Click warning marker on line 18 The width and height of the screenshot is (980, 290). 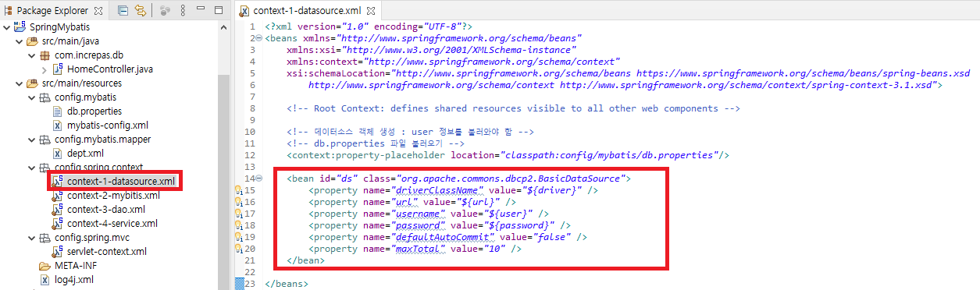pos(239,225)
